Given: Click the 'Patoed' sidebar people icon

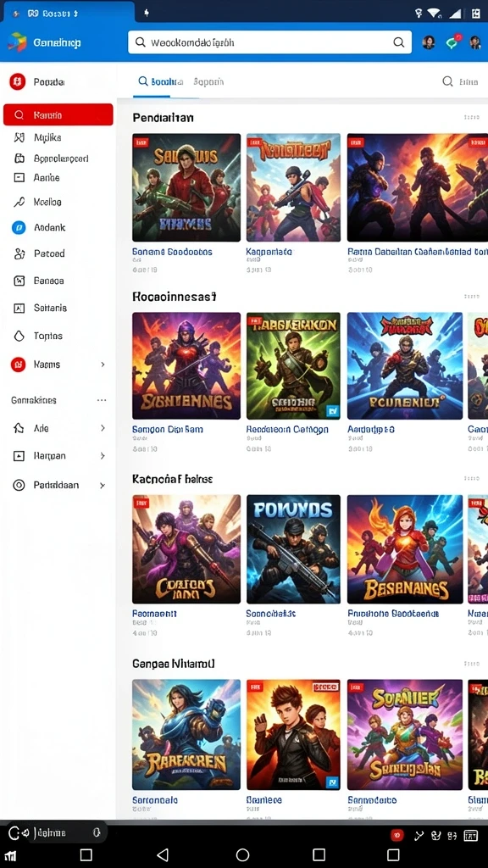Looking at the screenshot, I should coord(19,254).
